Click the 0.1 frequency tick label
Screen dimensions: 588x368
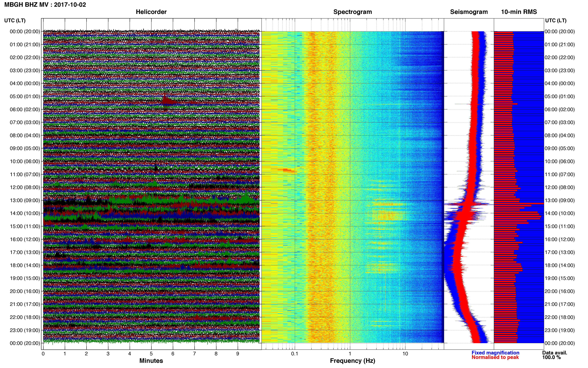294,354
